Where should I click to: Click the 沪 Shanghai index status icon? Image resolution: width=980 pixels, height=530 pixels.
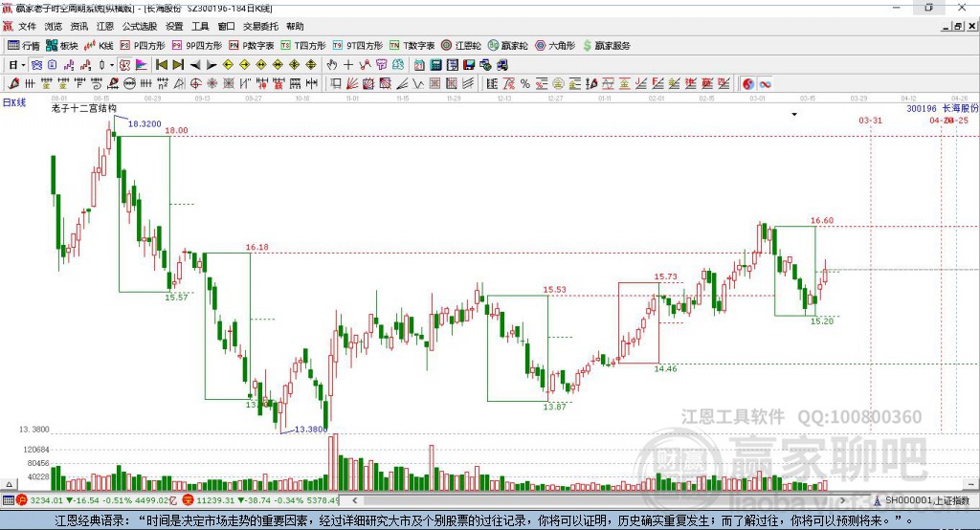(x=22, y=500)
